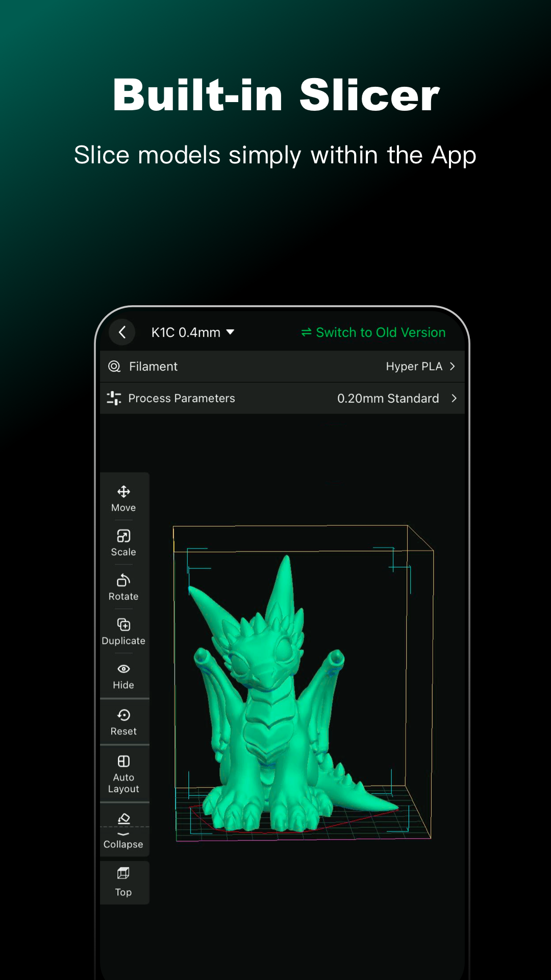
Task: Tap the Process Parameters sliders icon
Action: pyautogui.click(x=114, y=398)
